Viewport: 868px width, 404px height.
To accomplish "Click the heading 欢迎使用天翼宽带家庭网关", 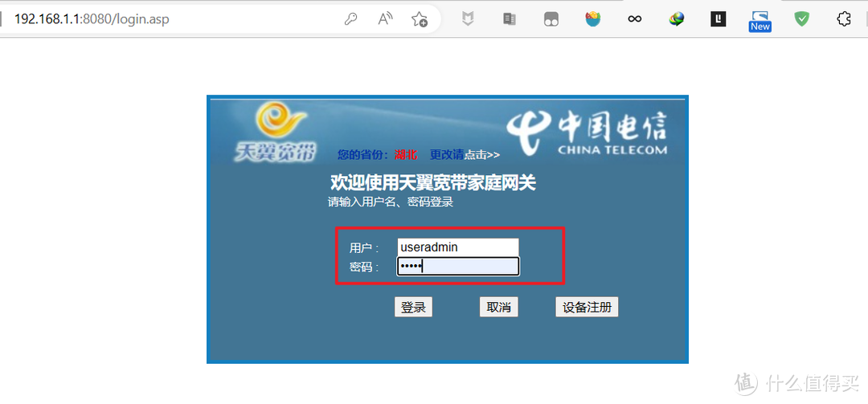I will [433, 182].
